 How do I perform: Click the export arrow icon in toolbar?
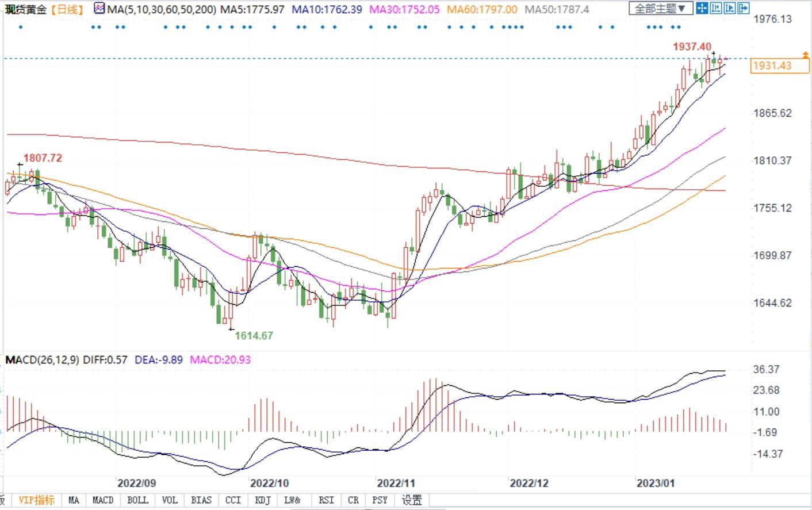point(744,8)
